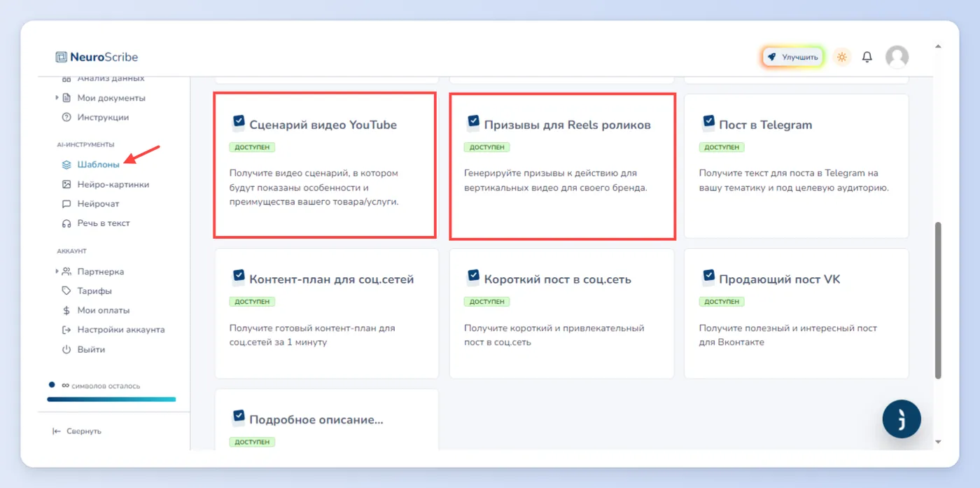Image resolution: width=980 pixels, height=488 pixels.
Task: Open the Контент-план для соц.сетей template
Action: click(327, 314)
